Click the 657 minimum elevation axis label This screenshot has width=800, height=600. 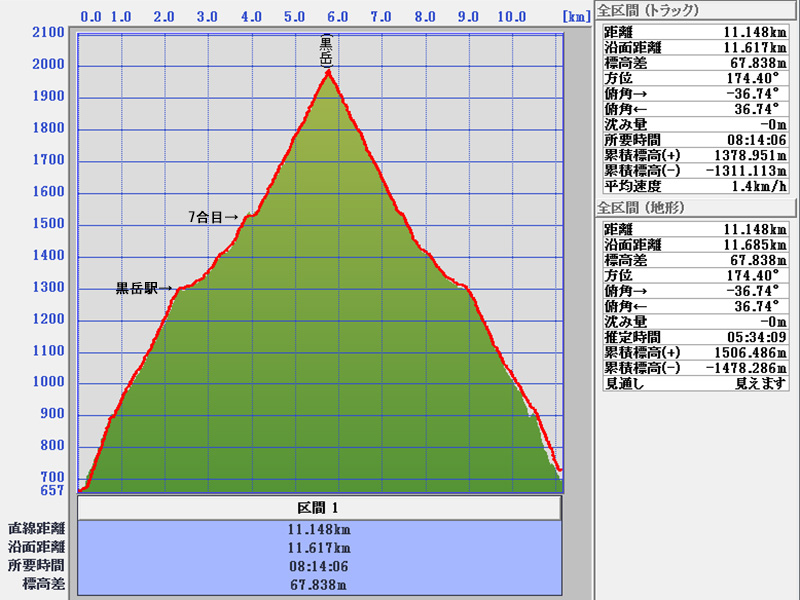click(x=52, y=492)
